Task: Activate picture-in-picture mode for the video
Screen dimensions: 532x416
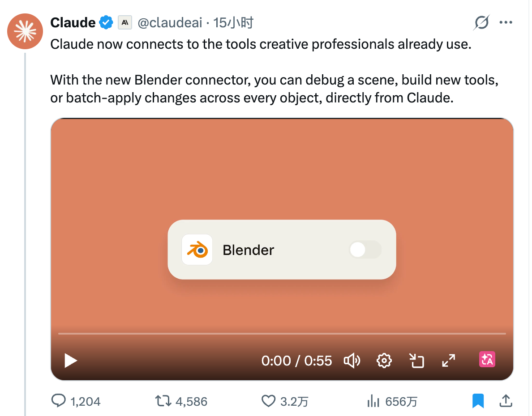Action: tap(416, 361)
